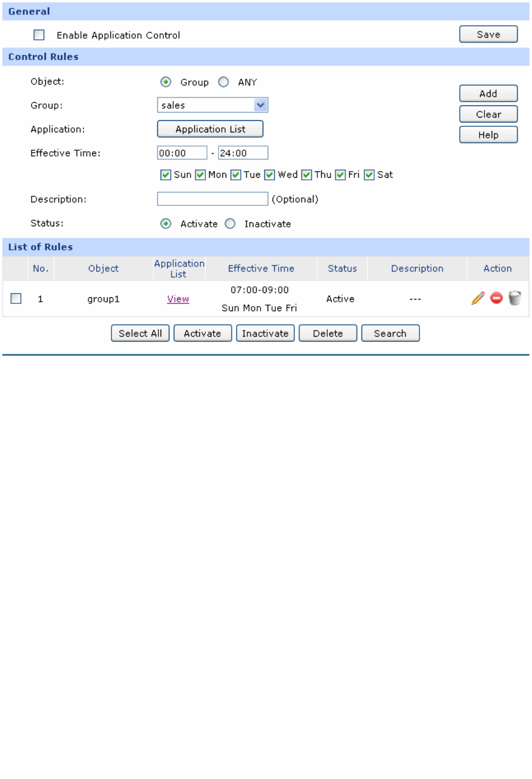This screenshot has height=779, width=532.
Task: Click into the Description input field
Action: coord(212,199)
